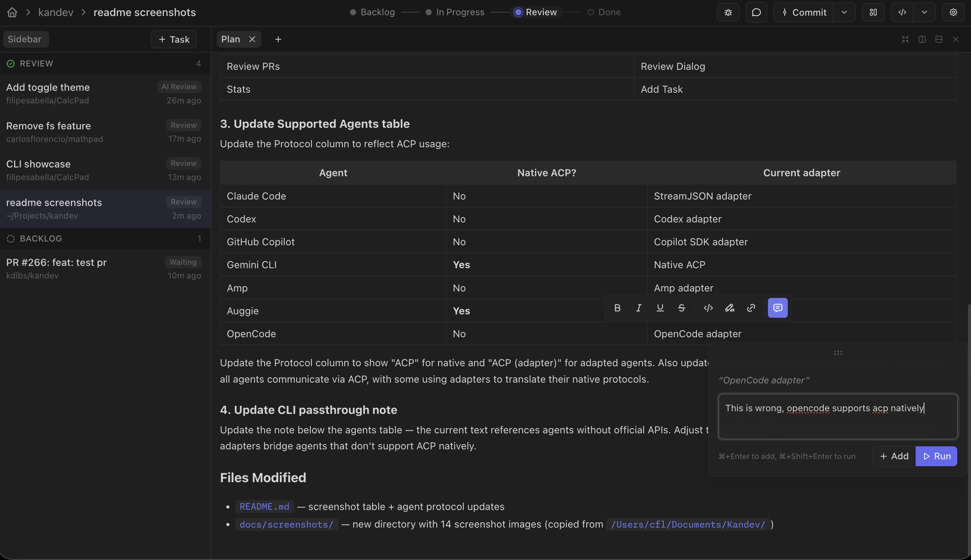The height and width of the screenshot is (560, 971).
Task: Apply bold formatting from floating toolbar
Action: (x=617, y=308)
